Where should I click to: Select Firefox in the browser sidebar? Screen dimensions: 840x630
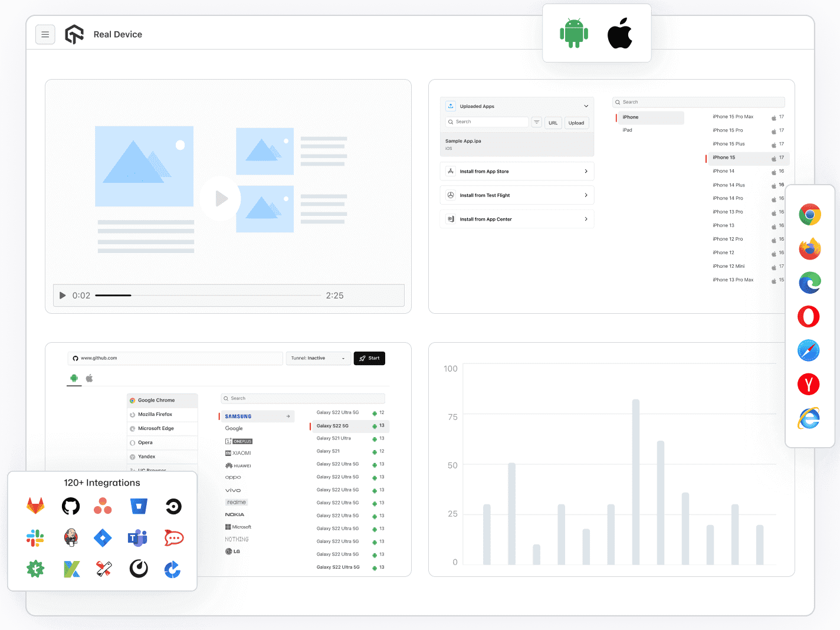(809, 248)
